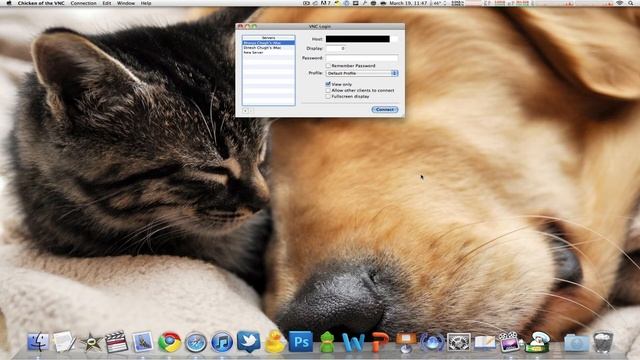Select the New Server entry
640x360 pixels.
pyautogui.click(x=268, y=52)
